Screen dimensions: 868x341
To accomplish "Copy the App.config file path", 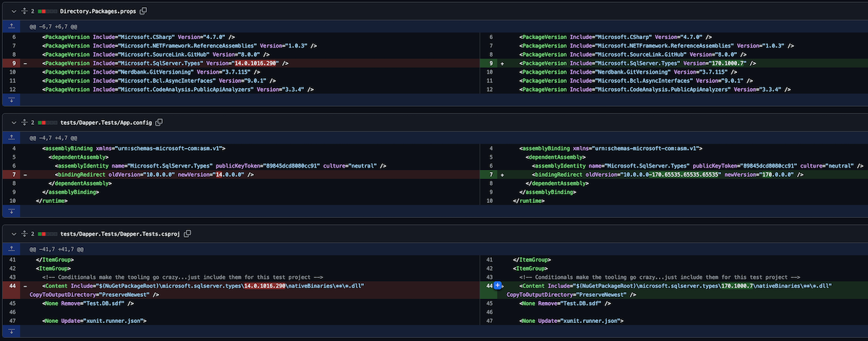I will point(159,123).
